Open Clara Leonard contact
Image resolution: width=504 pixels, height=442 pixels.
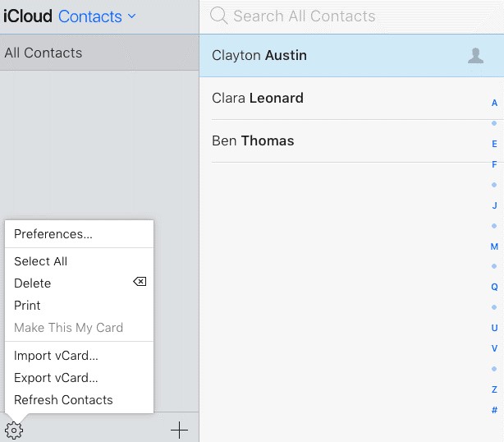click(x=351, y=98)
